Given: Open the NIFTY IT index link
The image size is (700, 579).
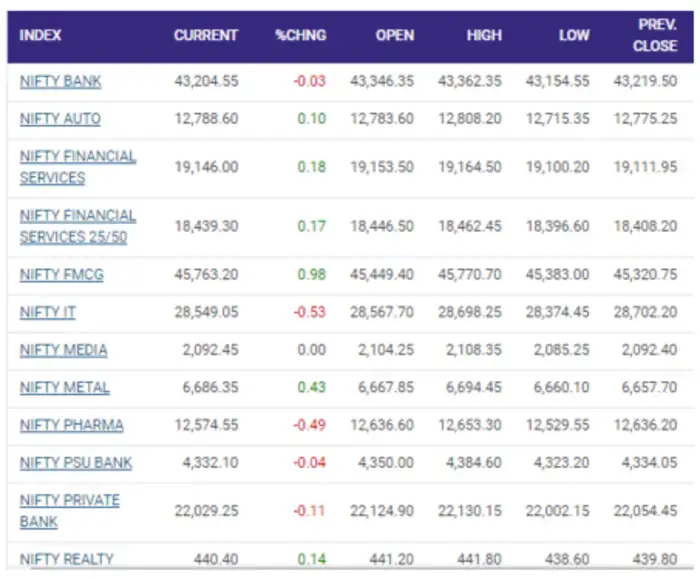Looking at the screenshot, I should (x=47, y=312).
